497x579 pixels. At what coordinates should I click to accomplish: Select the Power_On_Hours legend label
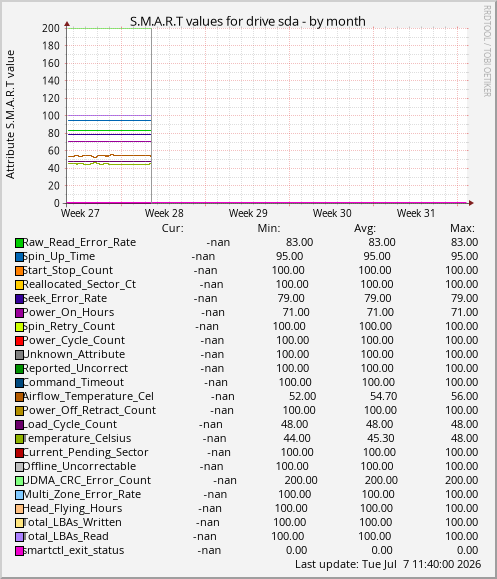69,312
